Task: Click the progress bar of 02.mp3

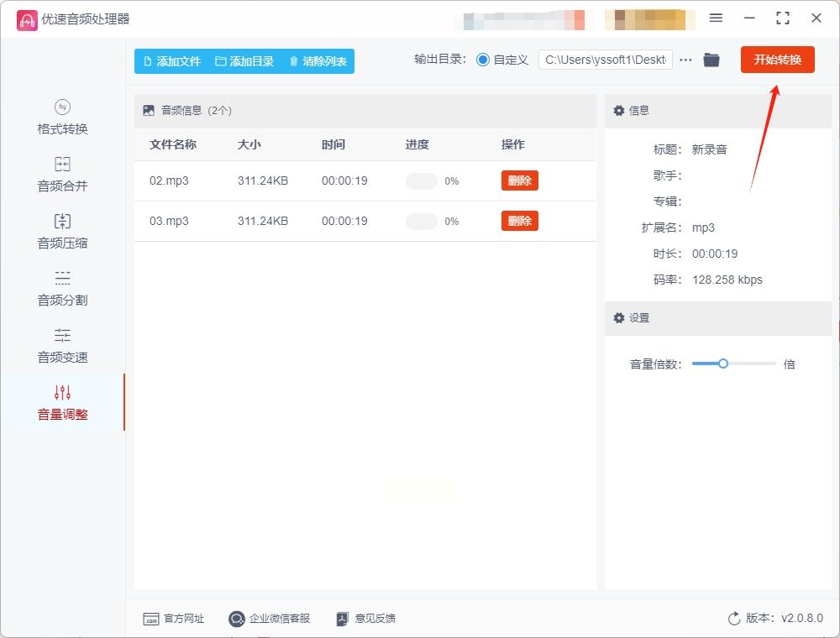Action: click(x=422, y=181)
